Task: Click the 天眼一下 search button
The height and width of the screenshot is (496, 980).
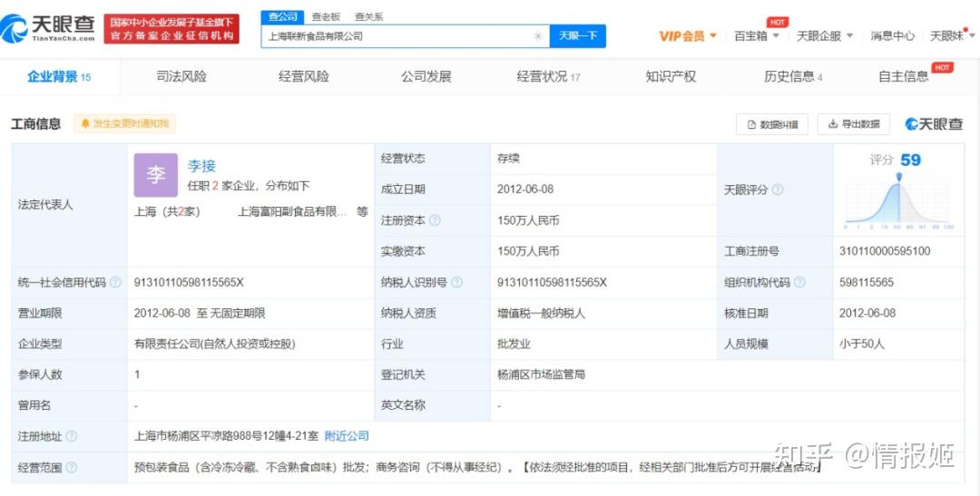Action: pyautogui.click(x=577, y=36)
